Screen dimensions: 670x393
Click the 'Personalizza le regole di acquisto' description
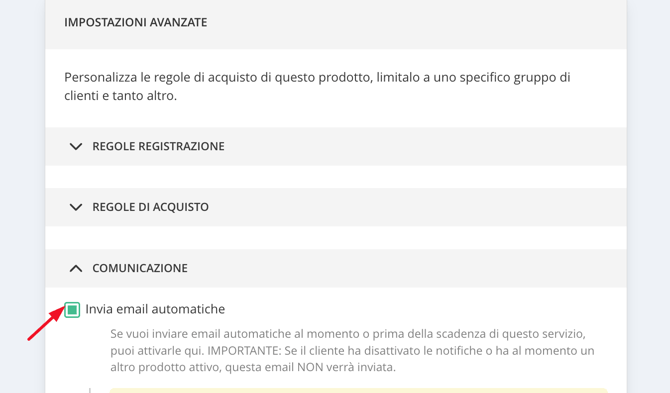pyautogui.click(x=317, y=86)
